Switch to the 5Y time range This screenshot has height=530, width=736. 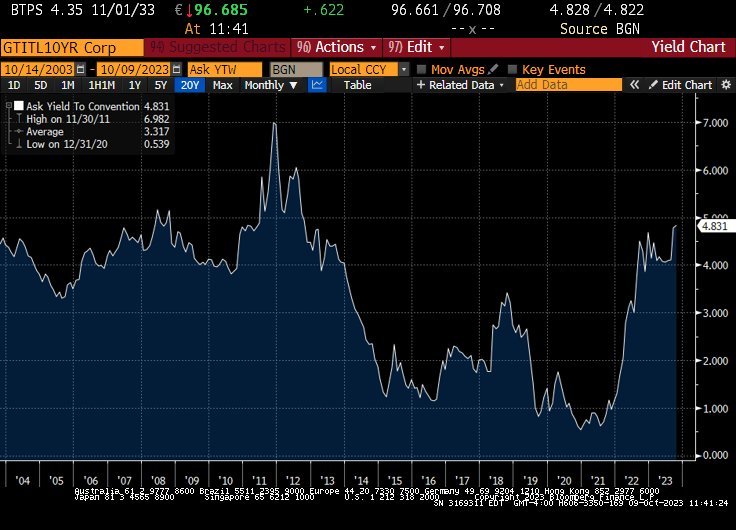click(x=161, y=86)
